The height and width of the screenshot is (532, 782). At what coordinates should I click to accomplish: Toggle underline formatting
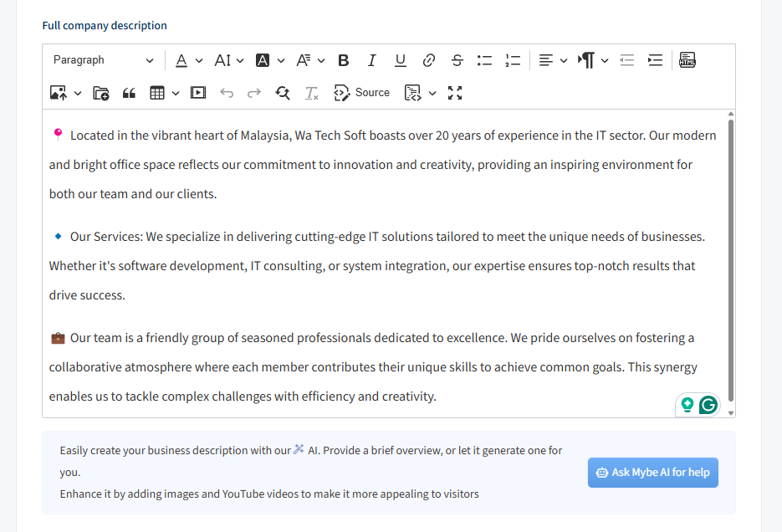point(400,60)
